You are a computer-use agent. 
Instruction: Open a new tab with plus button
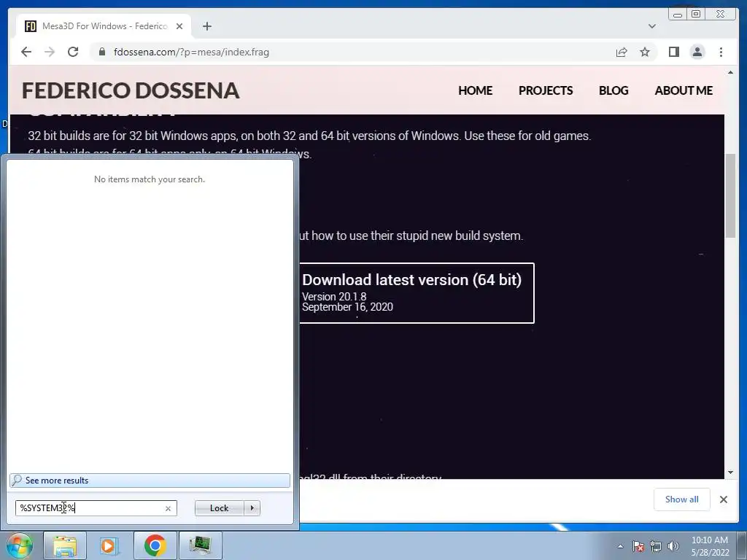[x=206, y=26]
